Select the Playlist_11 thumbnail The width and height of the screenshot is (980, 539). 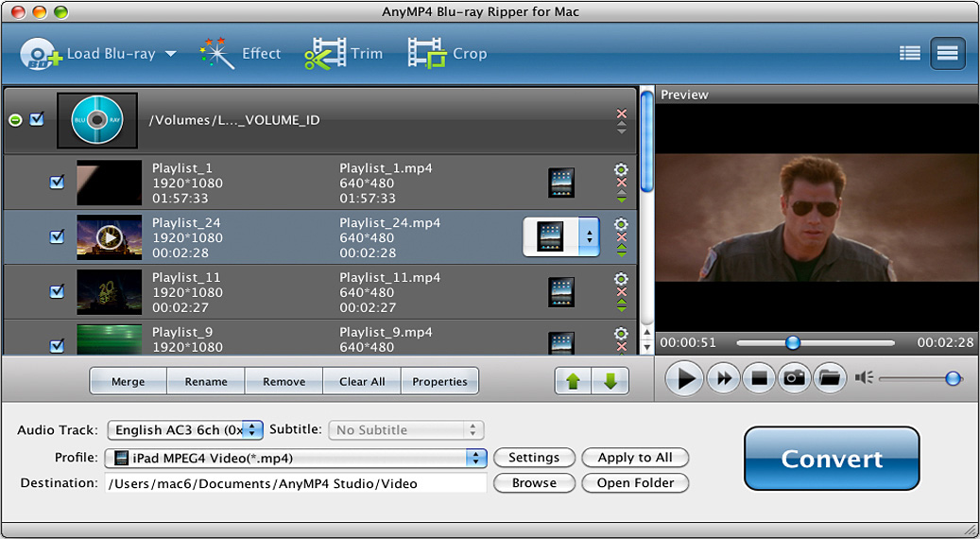pos(110,291)
